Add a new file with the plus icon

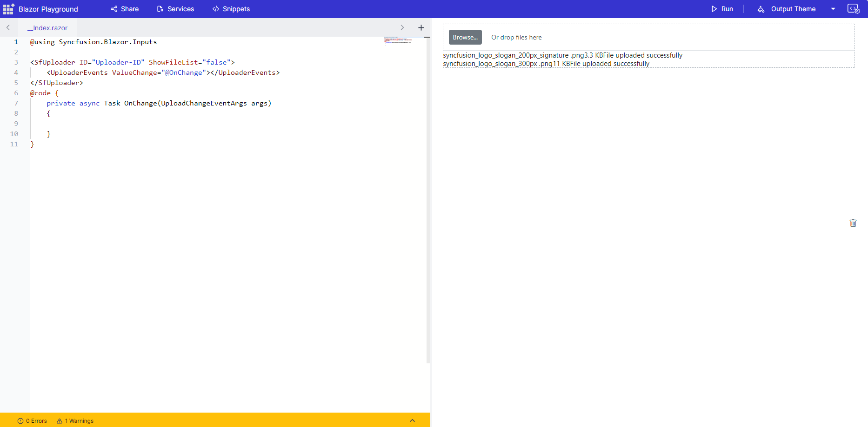click(421, 28)
